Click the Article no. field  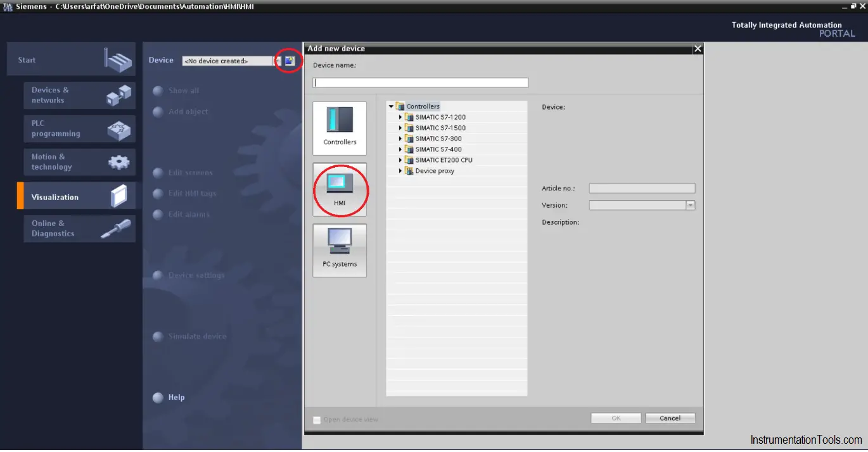tap(642, 188)
